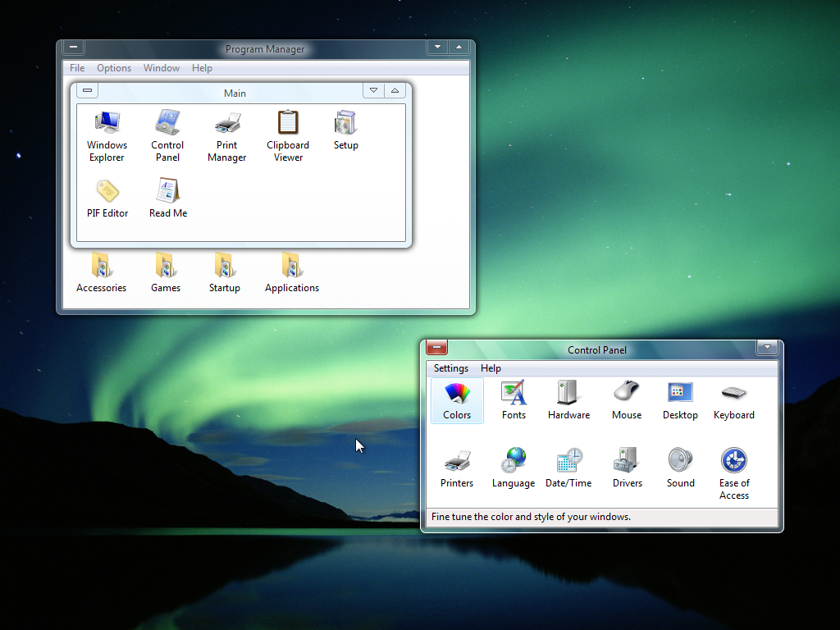
Task: Collapse the Main group with its minimize arrow
Action: pyautogui.click(x=373, y=90)
